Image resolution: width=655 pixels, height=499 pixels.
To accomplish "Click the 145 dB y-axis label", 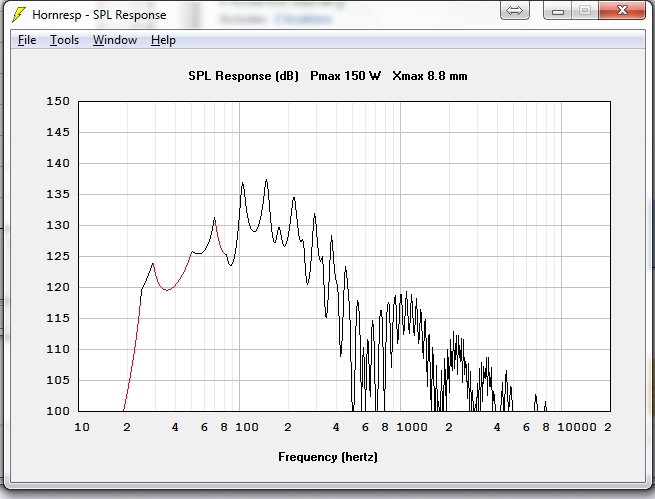I will (58, 132).
